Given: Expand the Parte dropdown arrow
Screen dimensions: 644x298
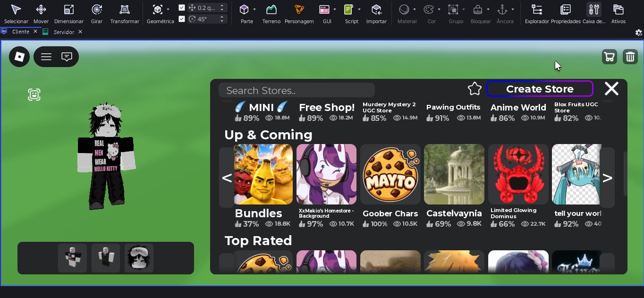Looking at the screenshot, I should tap(254, 9).
